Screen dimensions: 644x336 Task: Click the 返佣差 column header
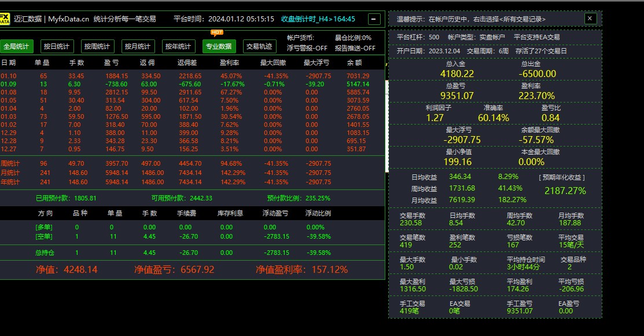point(187,63)
